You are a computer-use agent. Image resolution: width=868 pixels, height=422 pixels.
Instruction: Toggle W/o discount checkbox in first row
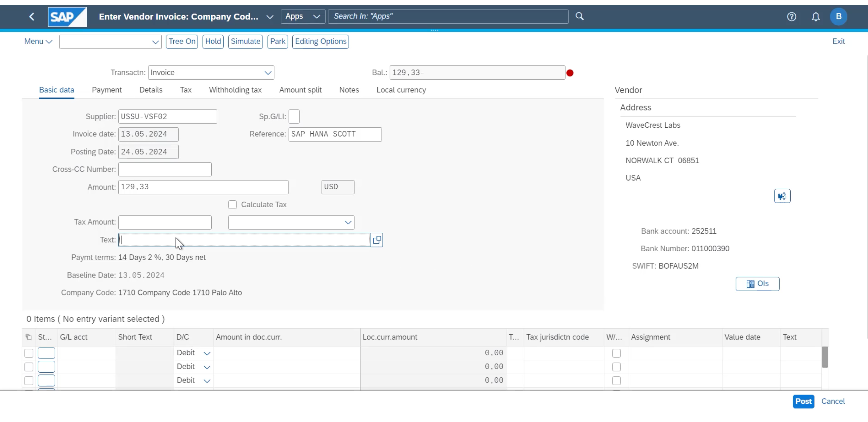pyautogui.click(x=616, y=353)
